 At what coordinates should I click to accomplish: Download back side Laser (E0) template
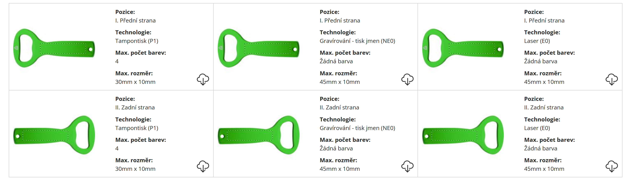pyautogui.click(x=612, y=166)
